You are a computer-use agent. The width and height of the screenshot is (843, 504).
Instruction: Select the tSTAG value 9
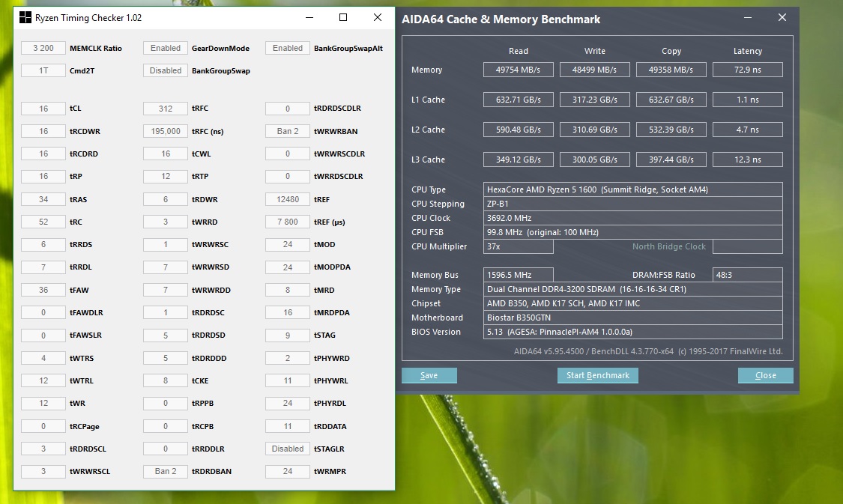tap(288, 336)
